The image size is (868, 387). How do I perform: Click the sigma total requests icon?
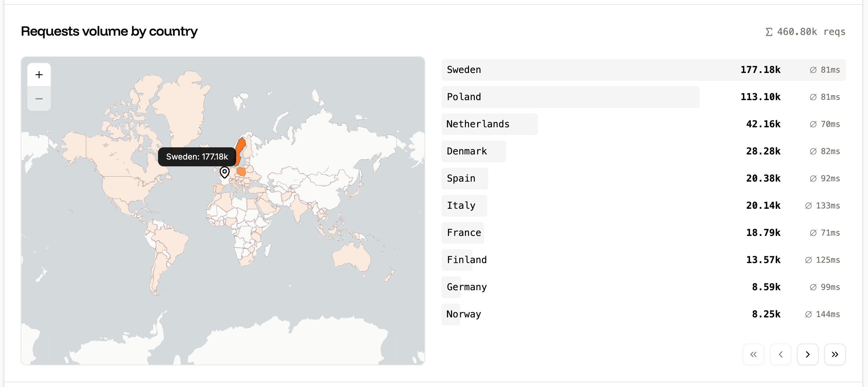(769, 32)
